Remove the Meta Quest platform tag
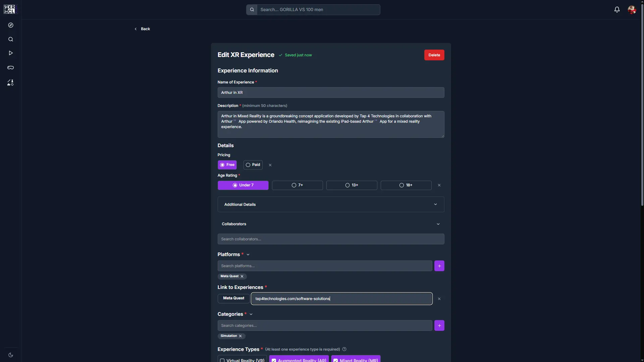This screenshot has width=644, height=362. (242, 276)
